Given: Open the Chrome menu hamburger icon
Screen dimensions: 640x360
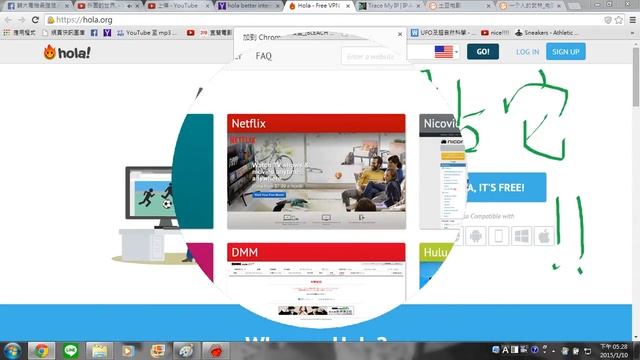Looking at the screenshot, I should [x=632, y=20].
